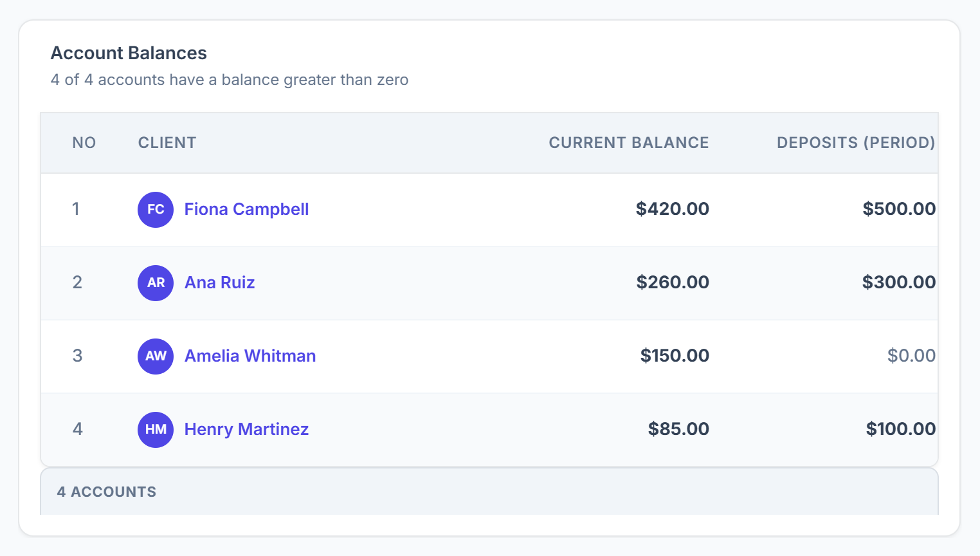Sort by the Current Balance column header
This screenshot has width=980, height=556.
[x=628, y=143]
